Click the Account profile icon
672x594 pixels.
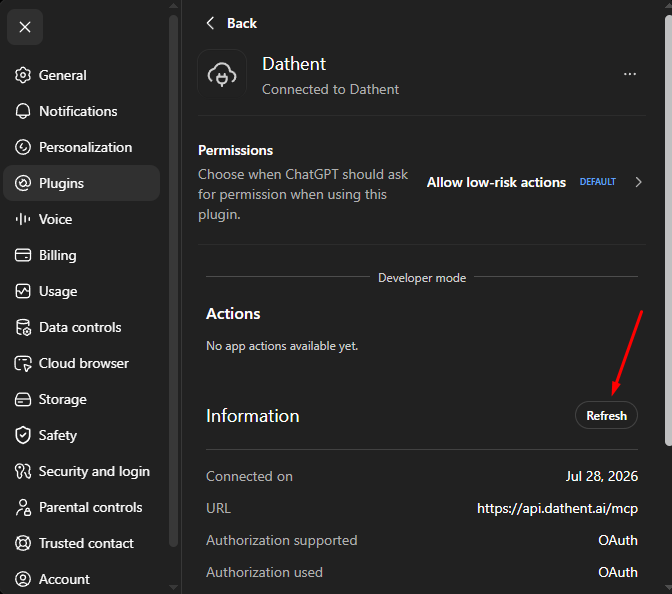(x=23, y=579)
